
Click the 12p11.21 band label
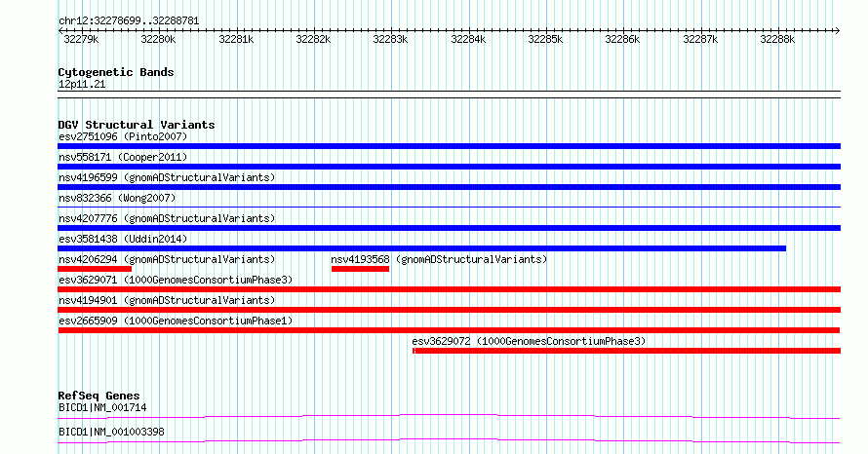point(81,85)
